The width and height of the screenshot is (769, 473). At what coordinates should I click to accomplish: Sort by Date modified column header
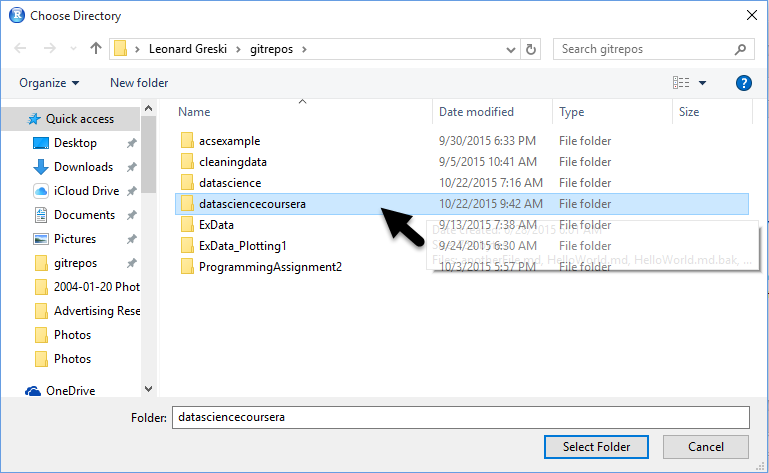click(476, 112)
